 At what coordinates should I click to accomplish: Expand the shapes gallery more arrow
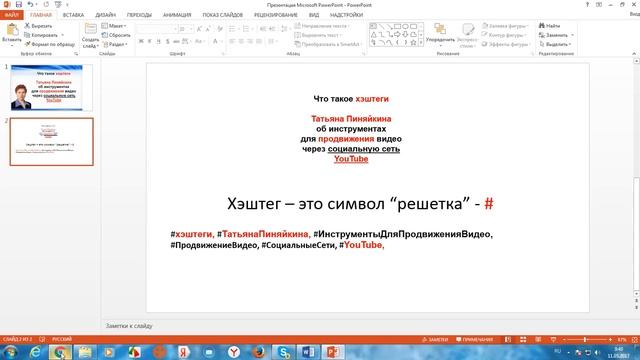(421, 42)
